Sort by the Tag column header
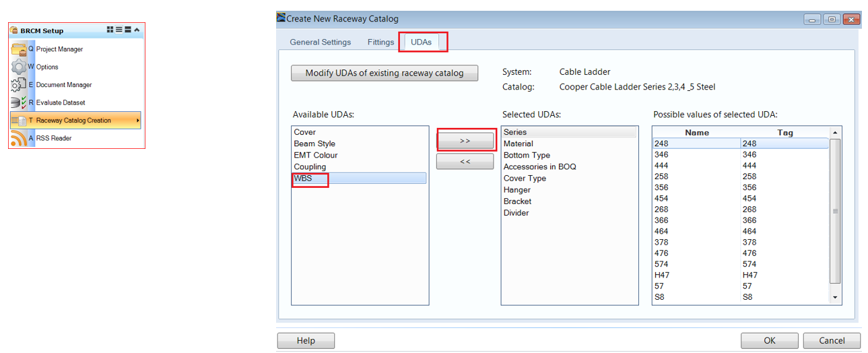The width and height of the screenshot is (868, 353). point(785,133)
